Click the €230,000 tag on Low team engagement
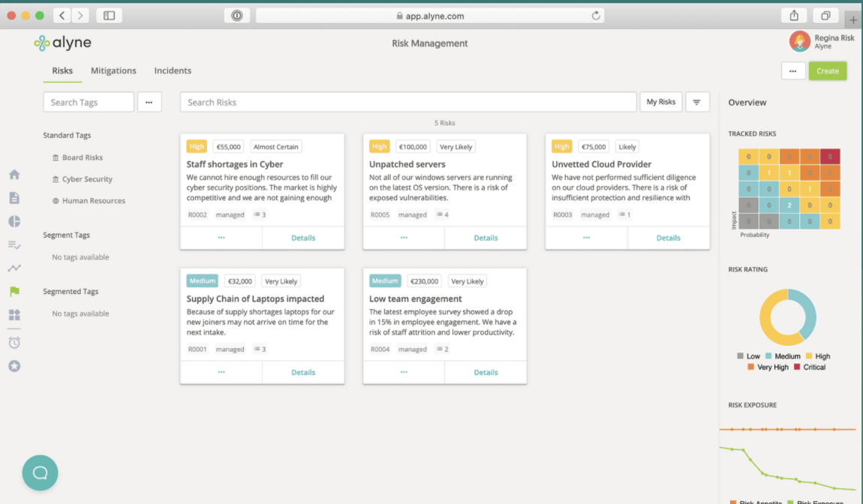 coord(424,281)
